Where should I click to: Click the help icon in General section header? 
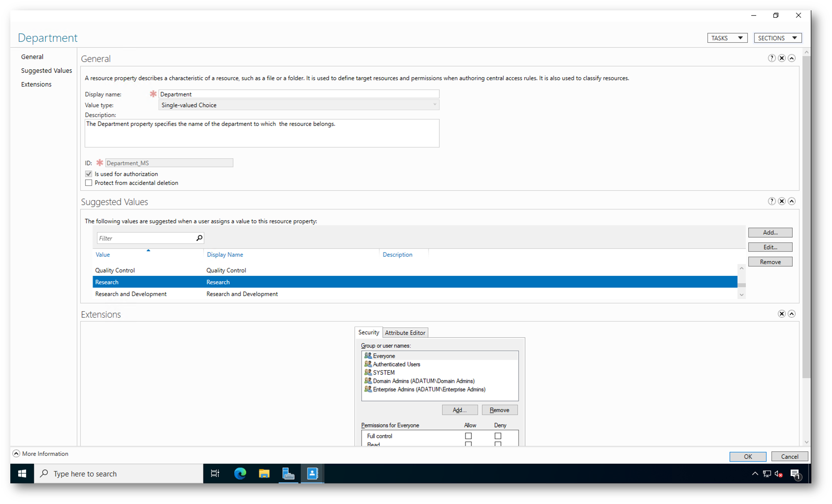tap(771, 58)
